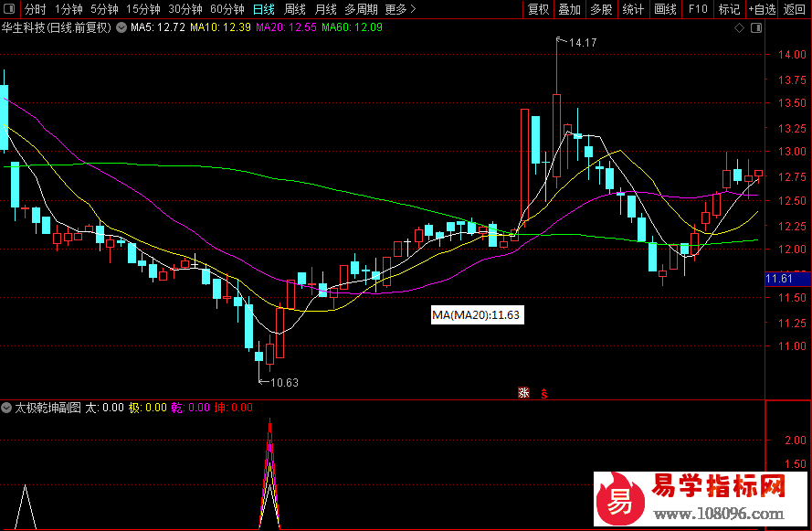Activate the 画线 drawing tool
The height and width of the screenshot is (531, 812).
point(666,9)
